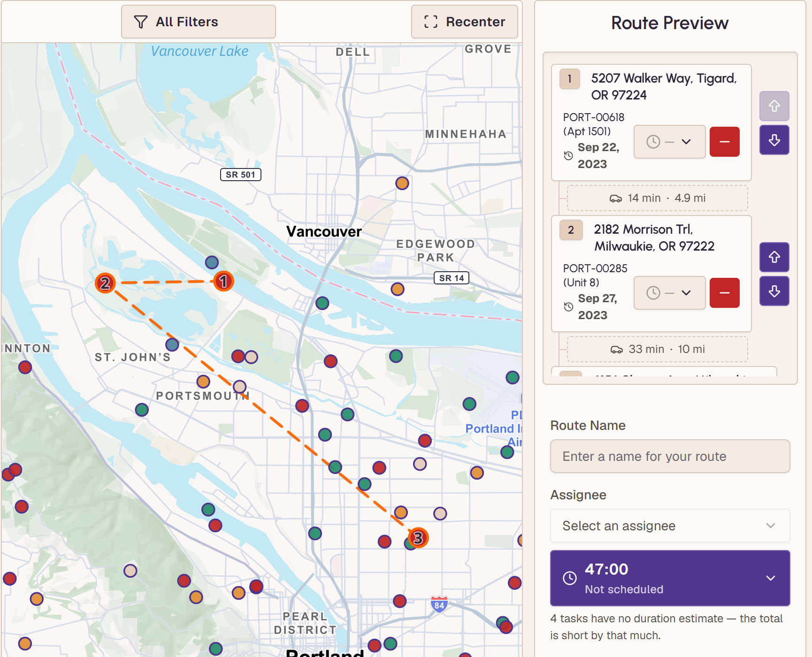Click route stop marker 1 on map
Viewport: 812px width, 657px height.
click(x=223, y=282)
